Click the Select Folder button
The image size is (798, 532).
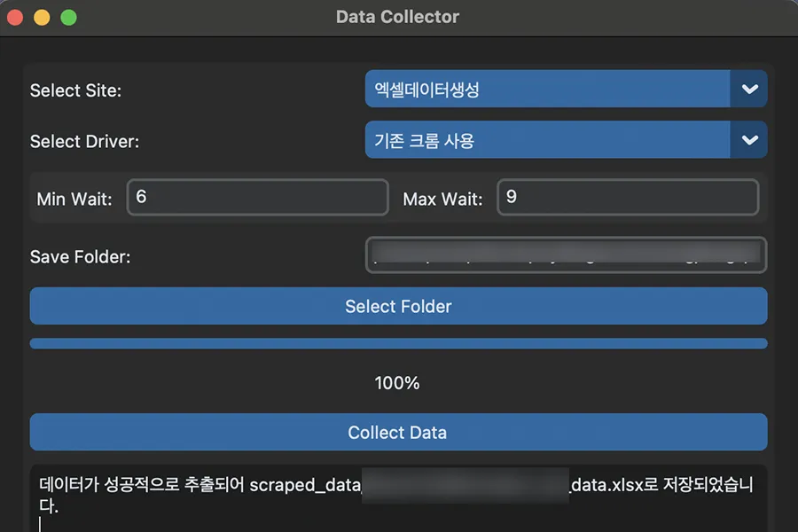(397, 306)
